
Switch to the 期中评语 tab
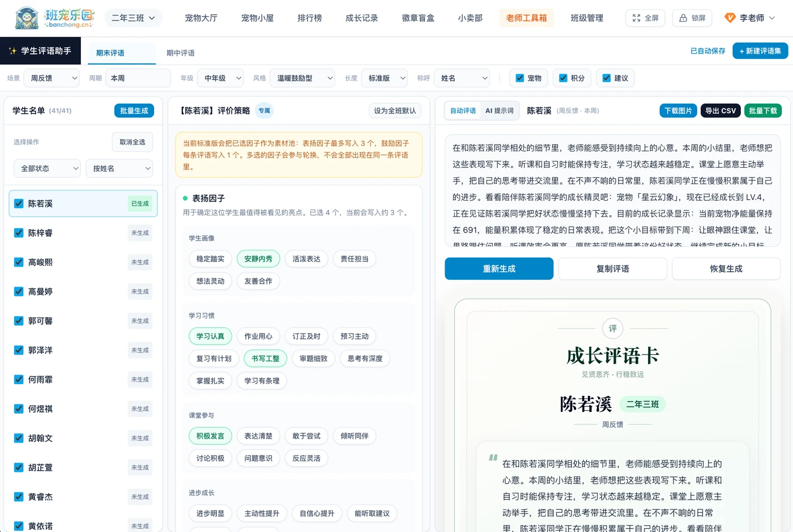pos(181,53)
